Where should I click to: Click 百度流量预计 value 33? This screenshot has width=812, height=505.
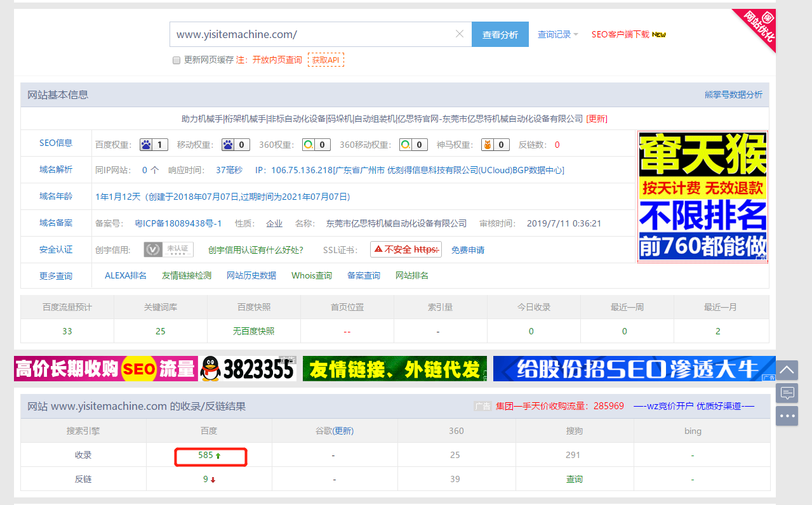pos(67,331)
